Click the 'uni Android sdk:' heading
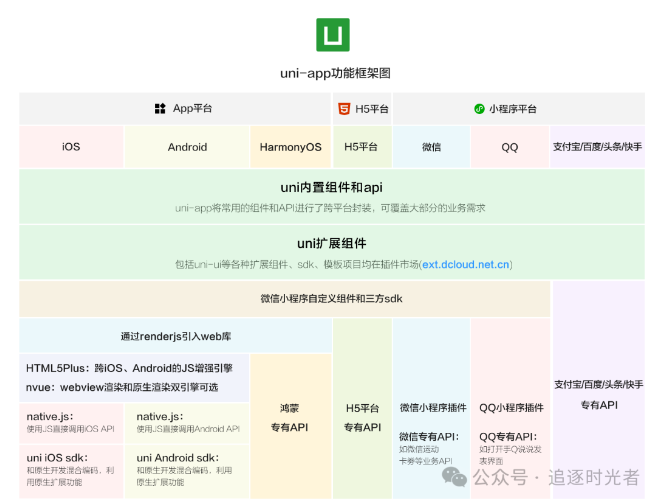 pyautogui.click(x=178, y=458)
